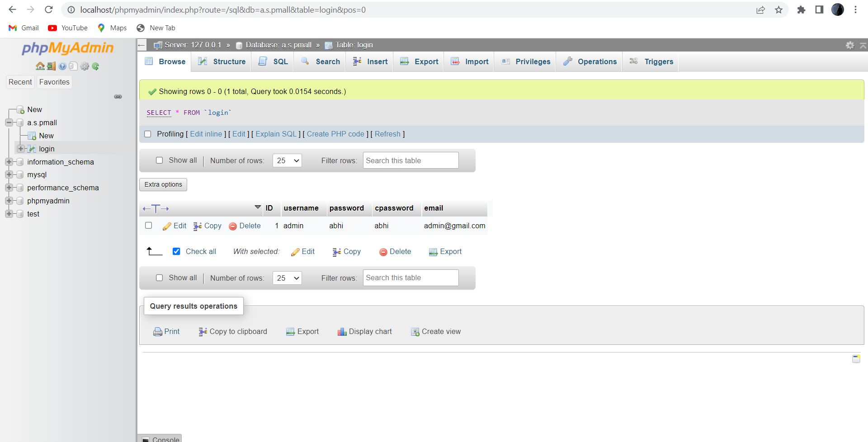
Task: Bookmark this page with the star icon
Action: (778, 9)
